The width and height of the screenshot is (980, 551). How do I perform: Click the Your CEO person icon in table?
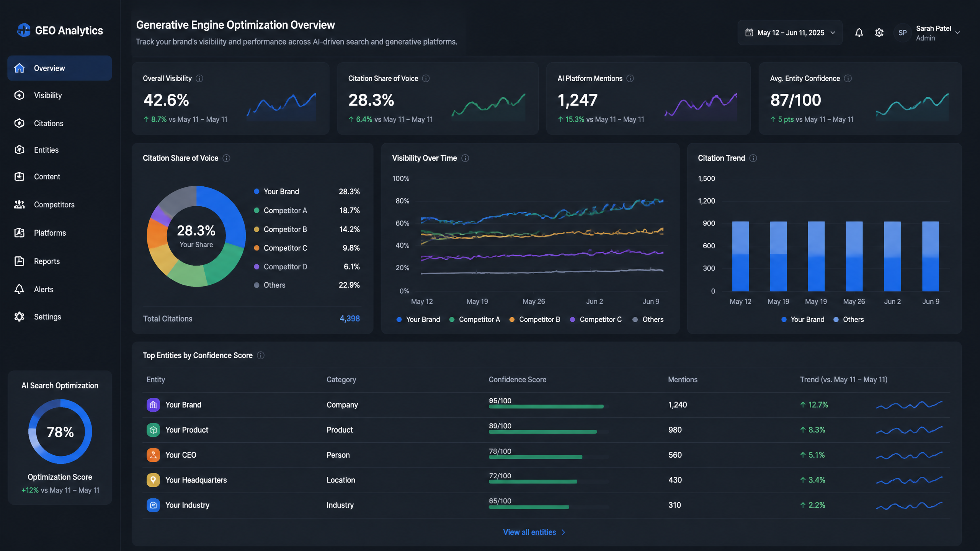(153, 455)
